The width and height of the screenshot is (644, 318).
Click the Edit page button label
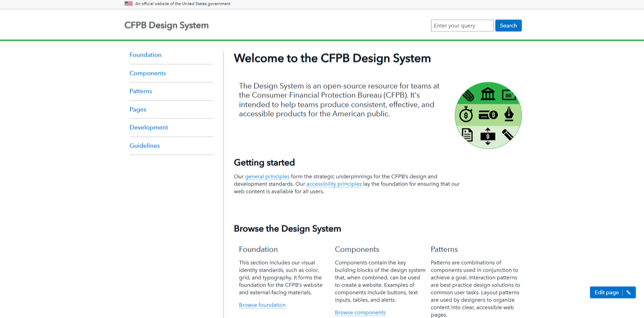(x=606, y=293)
